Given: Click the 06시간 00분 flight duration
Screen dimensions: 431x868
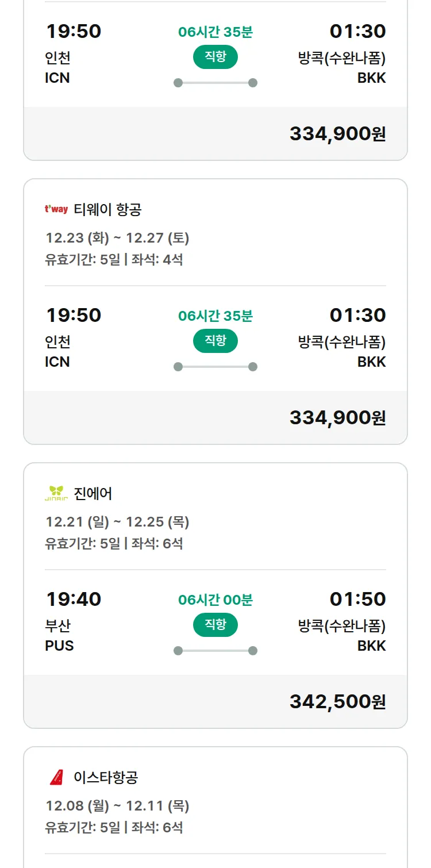Looking at the screenshot, I should tap(215, 600).
